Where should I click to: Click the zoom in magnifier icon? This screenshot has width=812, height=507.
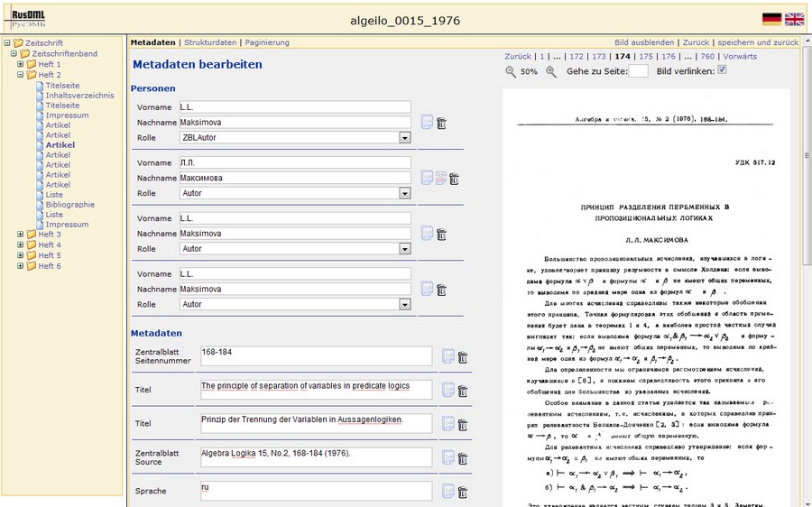coord(551,71)
